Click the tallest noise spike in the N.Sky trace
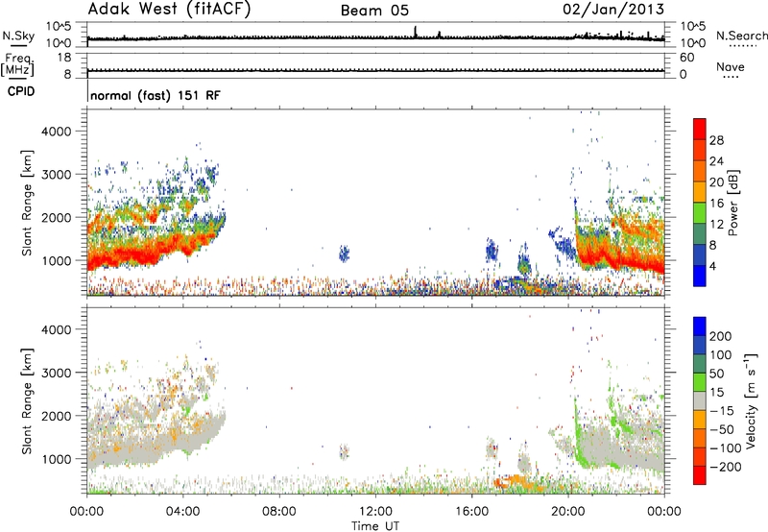The width and height of the screenshot is (768, 532). (416, 32)
